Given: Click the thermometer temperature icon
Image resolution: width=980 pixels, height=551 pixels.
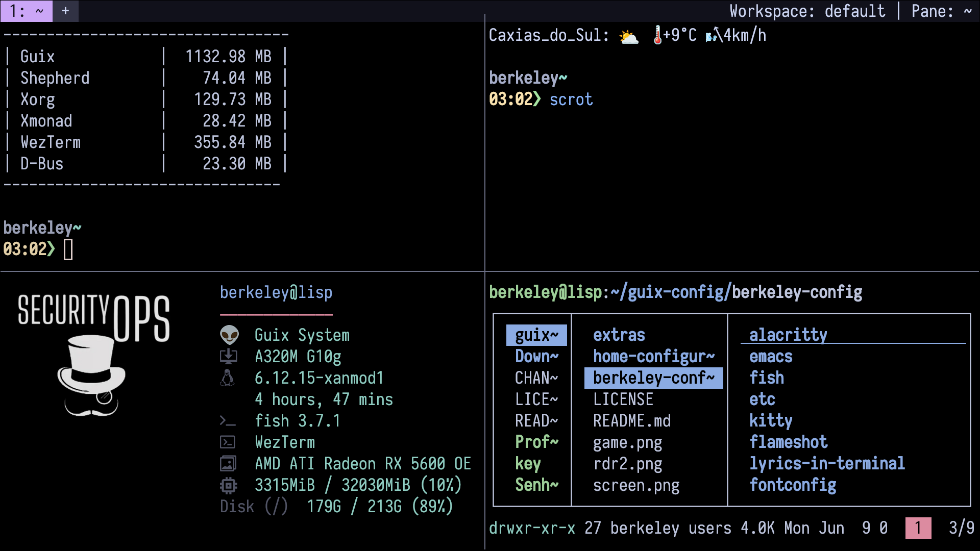Looking at the screenshot, I should click(x=657, y=35).
